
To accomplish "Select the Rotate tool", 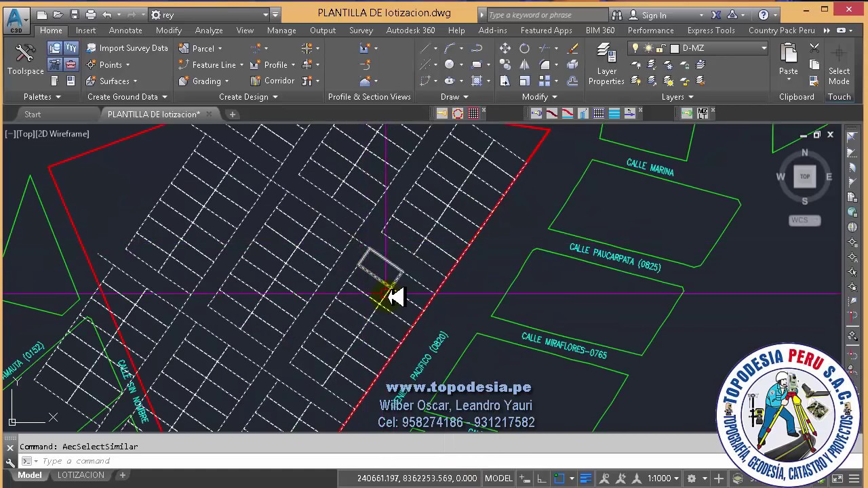I will 524,48.
